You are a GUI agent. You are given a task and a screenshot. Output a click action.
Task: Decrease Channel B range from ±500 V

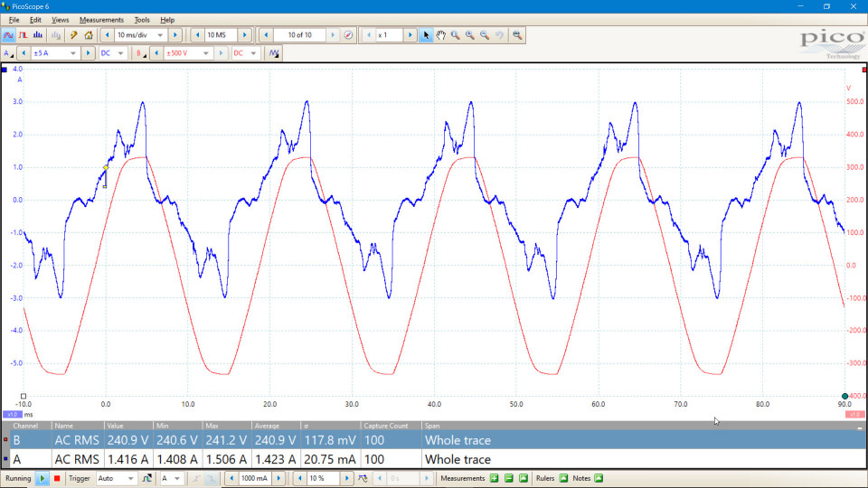pos(156,53)
